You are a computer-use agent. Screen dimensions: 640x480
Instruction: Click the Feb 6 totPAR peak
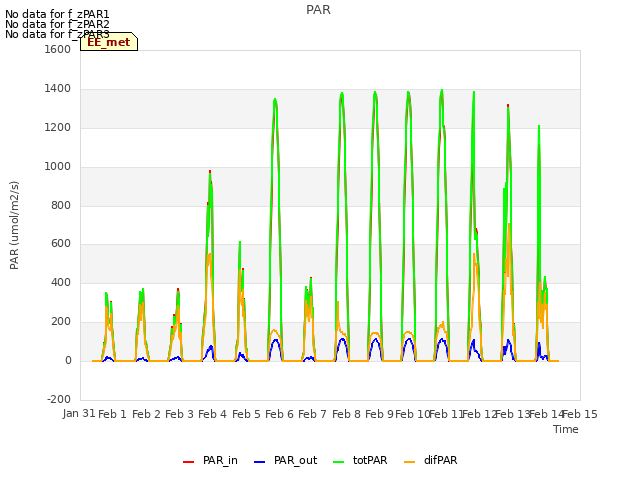275,99
